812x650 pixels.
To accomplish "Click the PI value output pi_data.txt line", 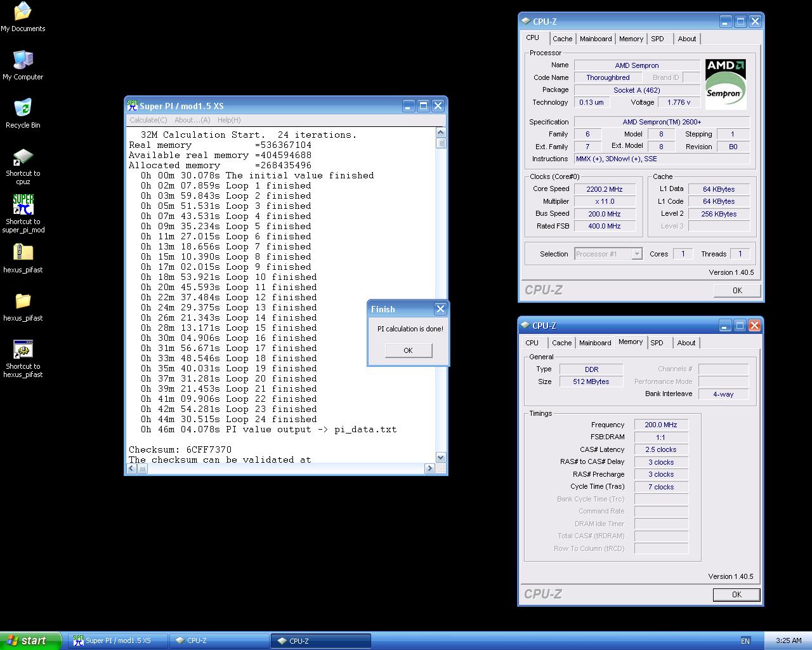I will (268, 429).
